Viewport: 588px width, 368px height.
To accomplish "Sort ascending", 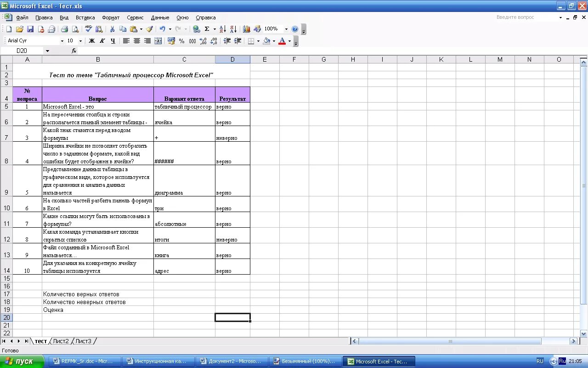I will 223,29.
